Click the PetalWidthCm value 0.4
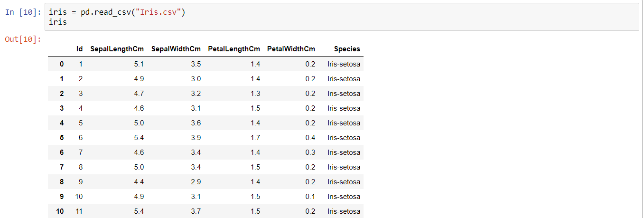The width and height of the screenshot is (644, 218). (x=310, y=138)
